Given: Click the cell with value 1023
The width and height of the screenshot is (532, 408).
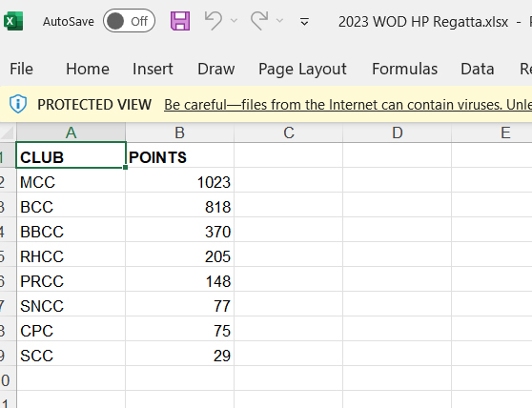Looking at the screenshot, I should point(180,182).
